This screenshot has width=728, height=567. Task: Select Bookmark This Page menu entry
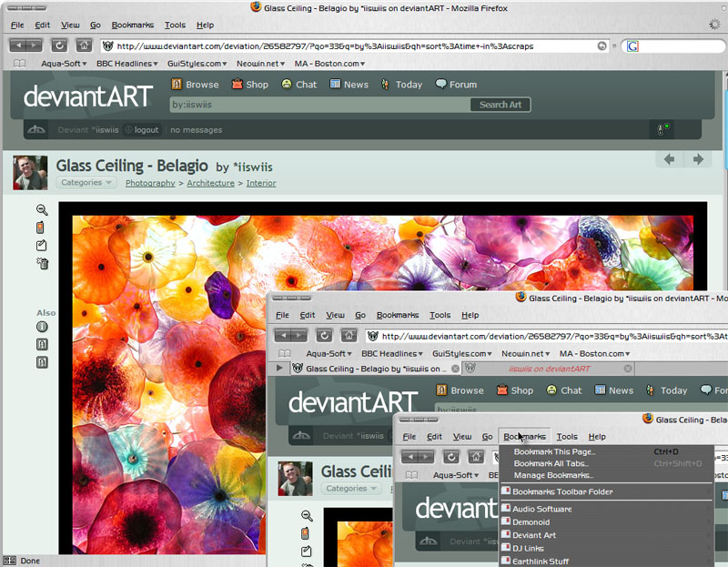tap(554, 451)
